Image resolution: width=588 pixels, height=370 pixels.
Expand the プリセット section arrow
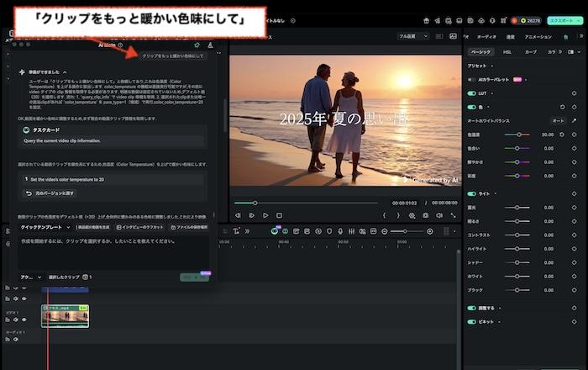492,66
